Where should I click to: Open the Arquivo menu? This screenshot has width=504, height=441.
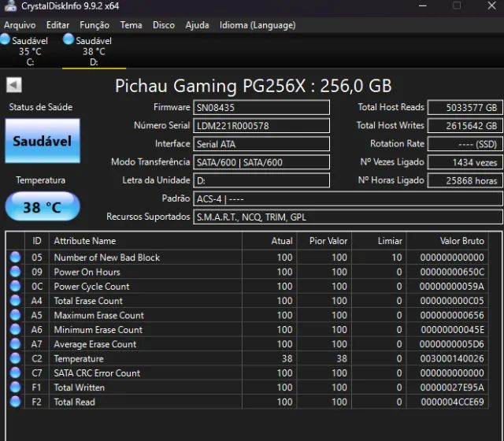tap(20, 25)
